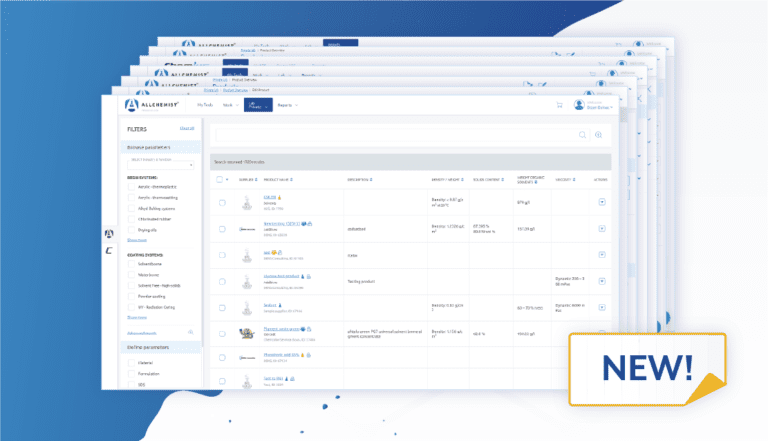Tick the Material checkbox under Define parameters
This screenshot has width=768, height=441.
tap(131, 363)
